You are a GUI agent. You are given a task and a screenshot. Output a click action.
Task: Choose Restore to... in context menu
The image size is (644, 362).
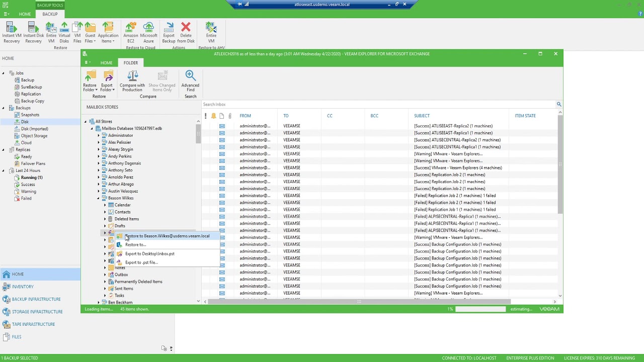[x=168, y=245]
